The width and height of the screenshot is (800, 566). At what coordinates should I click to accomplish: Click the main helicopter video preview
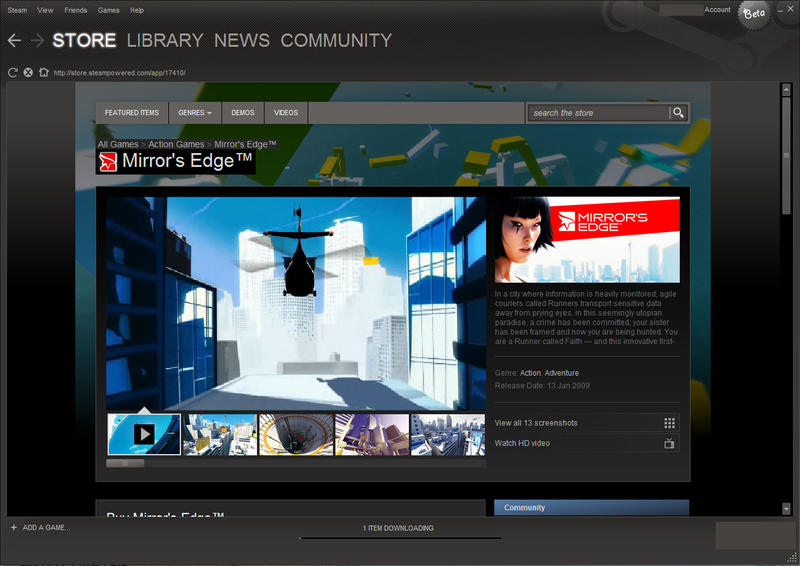coord(296,304)
